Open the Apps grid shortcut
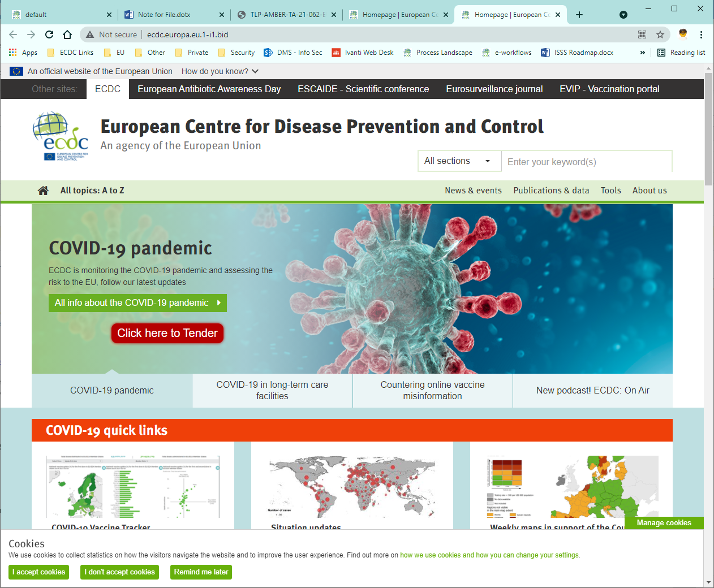The height and width of the screenshot is (588, 714). [13, 53]
